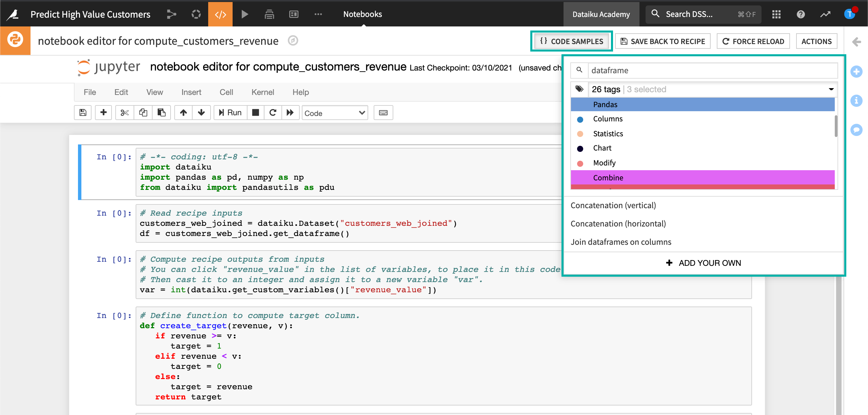Move the cell up with arrow icon
The width and height of the screenshot is (868, 415).
tap(183, 113)
